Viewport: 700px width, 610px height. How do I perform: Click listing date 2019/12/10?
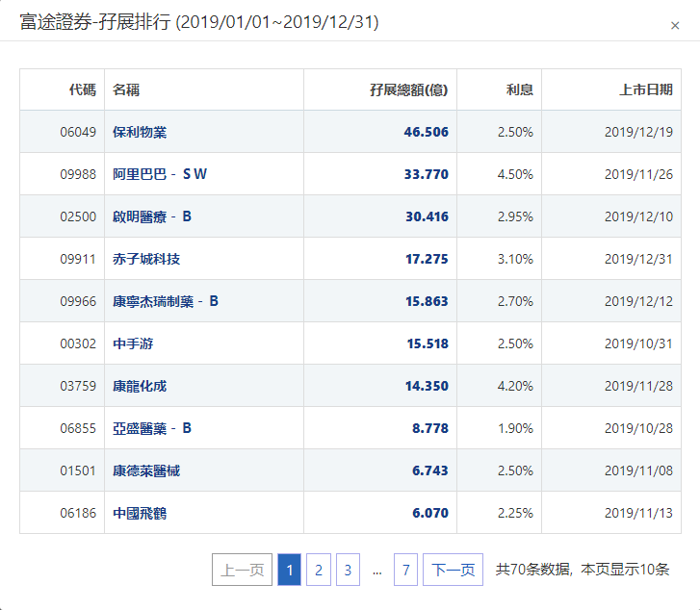point(638,216)
